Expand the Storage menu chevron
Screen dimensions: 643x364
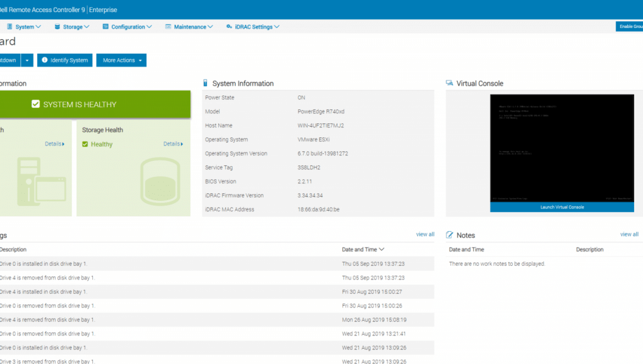86,26
